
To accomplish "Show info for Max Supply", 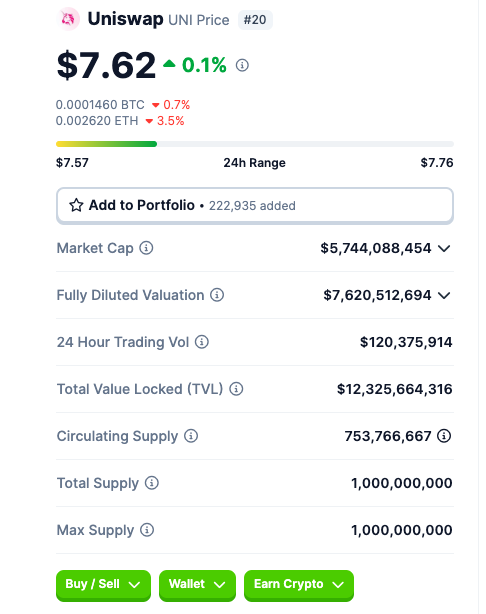I will tap(147, 530).
